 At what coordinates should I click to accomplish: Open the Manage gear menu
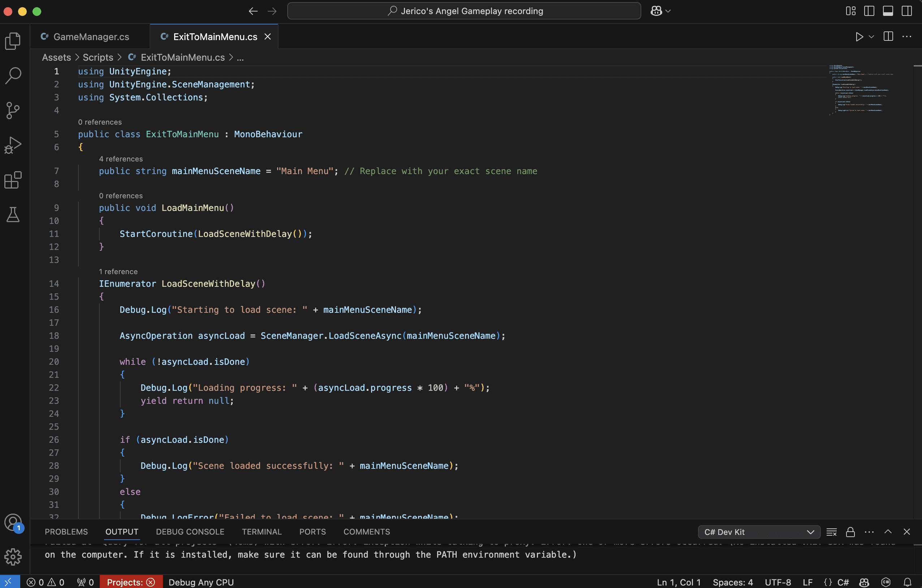coord(13,557)
